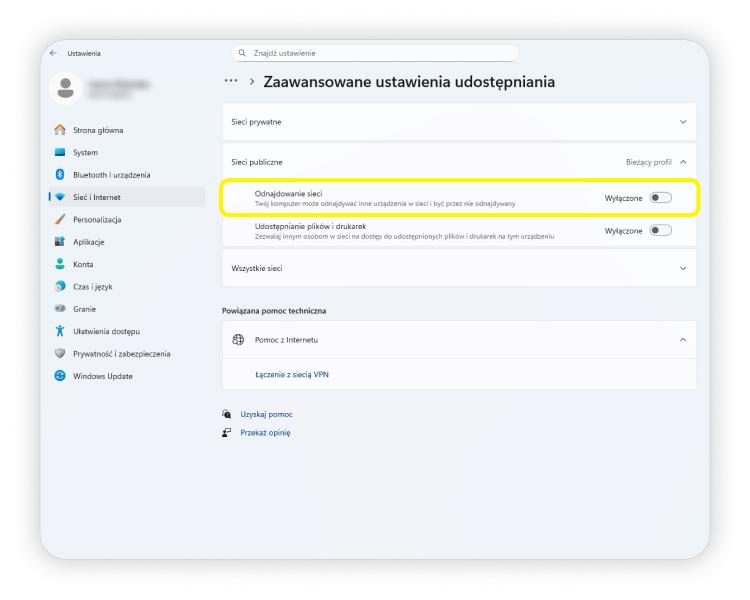Click the Powiązana pomoc techniczna heading
750x600 pixels.
(x=274, y=311)
